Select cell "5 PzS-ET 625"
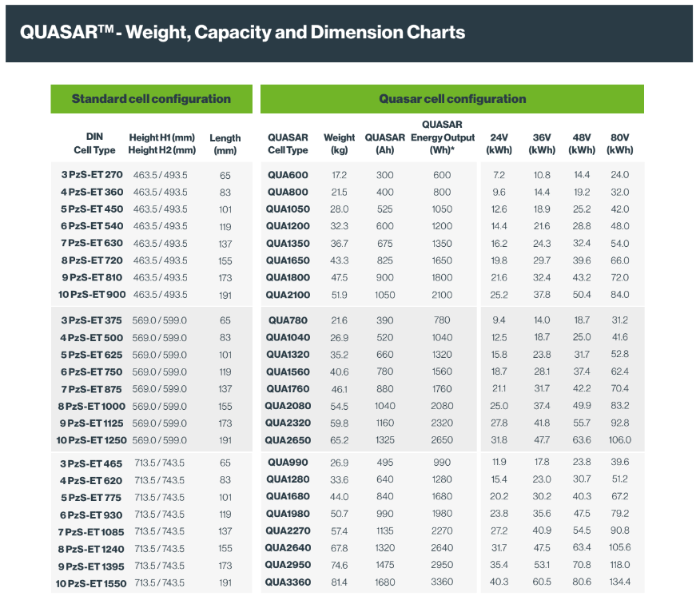Screen dimensions: 700x604 tap(92, 355)
